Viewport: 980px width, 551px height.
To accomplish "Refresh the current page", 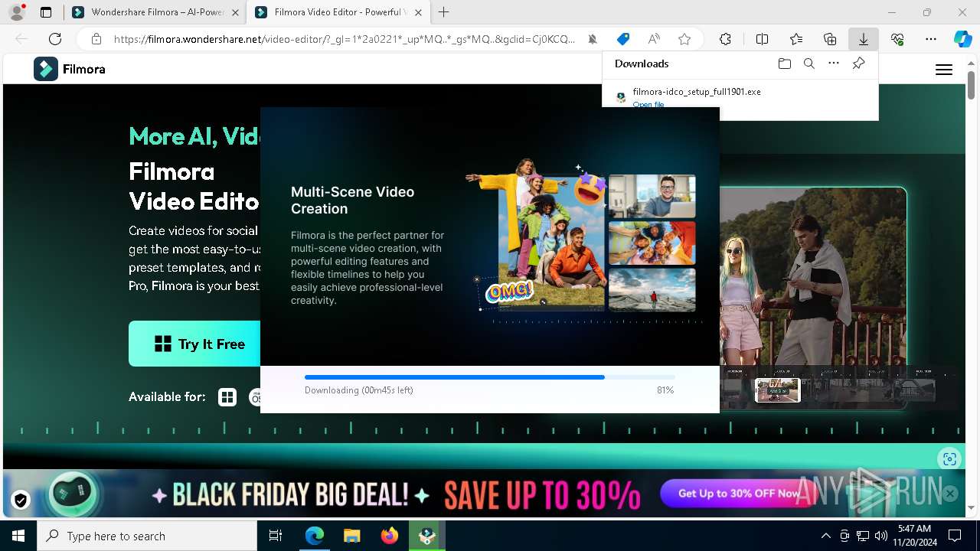I will point(55,39).
